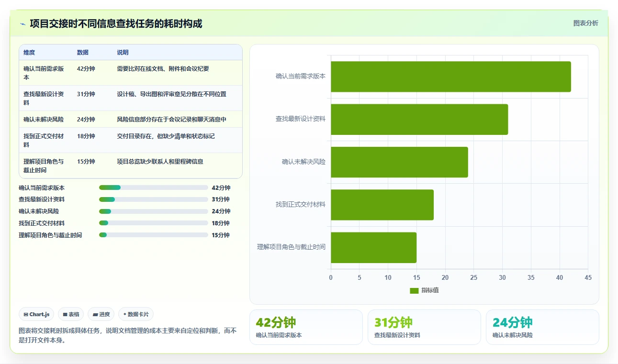The height and width of the screenshot is (364, 618).
Task: Click chart axis label 确认当前需求版本
Action: pyautogui.click(x=301, y=77)
